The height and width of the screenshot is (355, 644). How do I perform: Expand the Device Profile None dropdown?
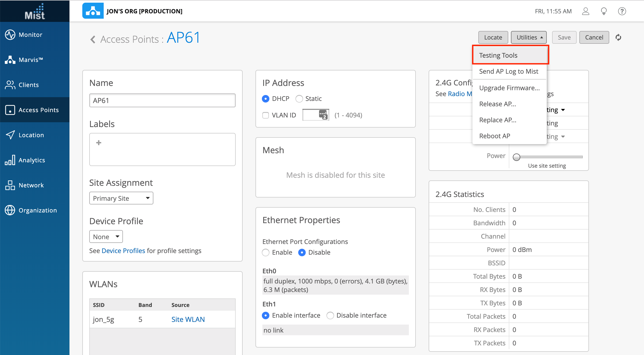click(x=106, y=237)
